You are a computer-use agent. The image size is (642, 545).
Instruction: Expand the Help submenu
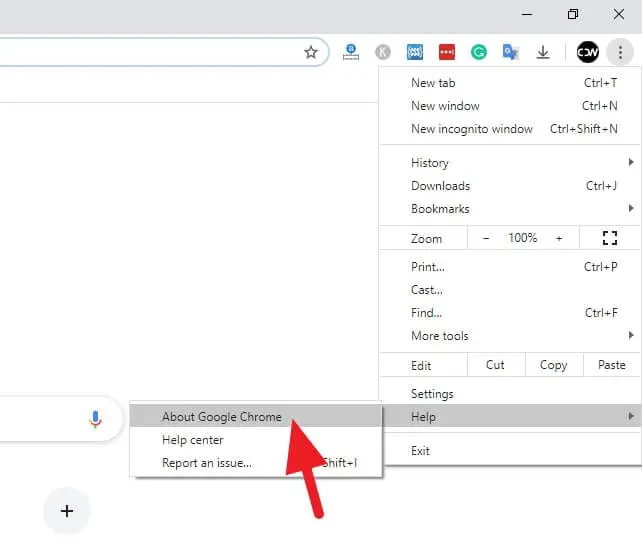point(512,416)
